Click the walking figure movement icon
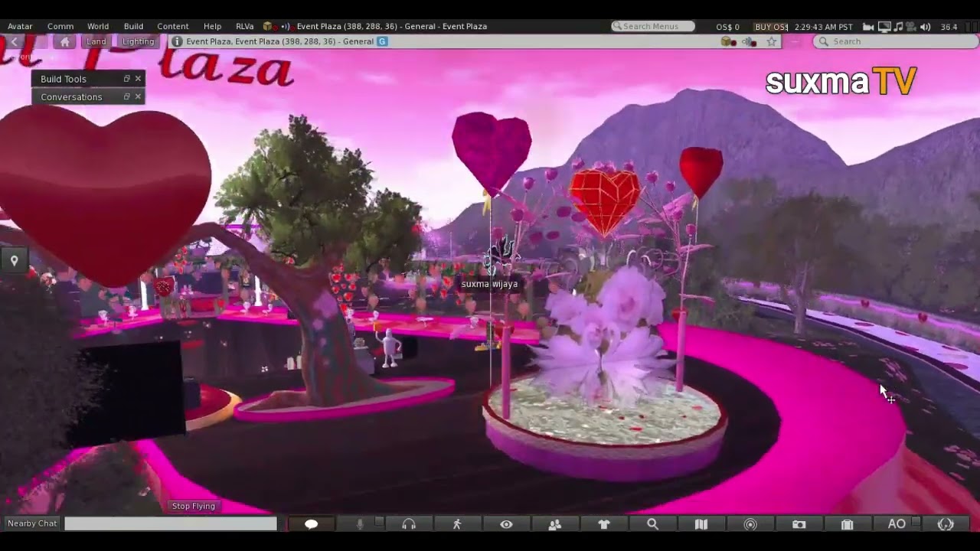This screenshot has height=551, width=980. pos(457,524)
